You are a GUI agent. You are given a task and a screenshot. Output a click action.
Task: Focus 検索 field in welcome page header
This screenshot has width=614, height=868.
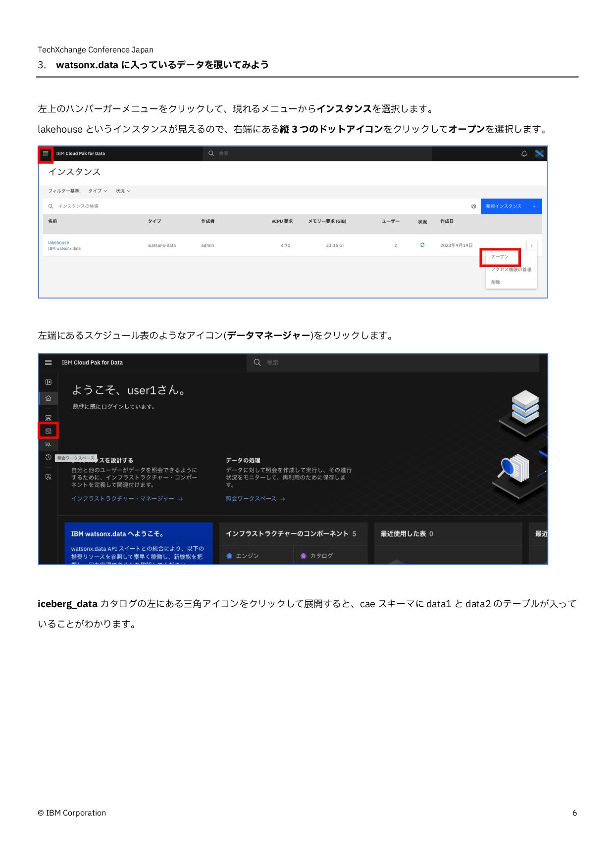pyautogui.click(x=393, y=363)
